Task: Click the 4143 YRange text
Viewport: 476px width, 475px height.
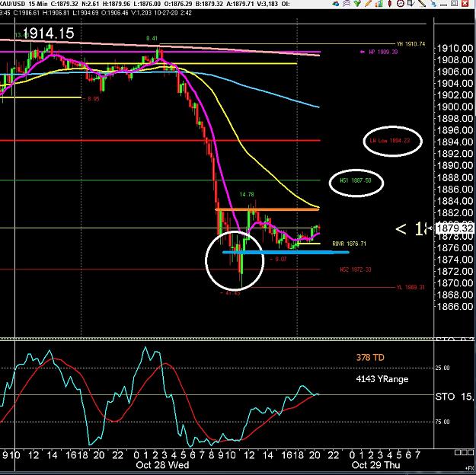Action: tap(382, 379)
